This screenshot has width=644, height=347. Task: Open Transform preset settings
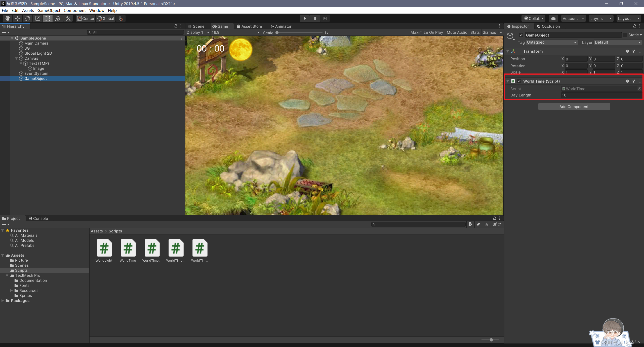pos(634,51)
